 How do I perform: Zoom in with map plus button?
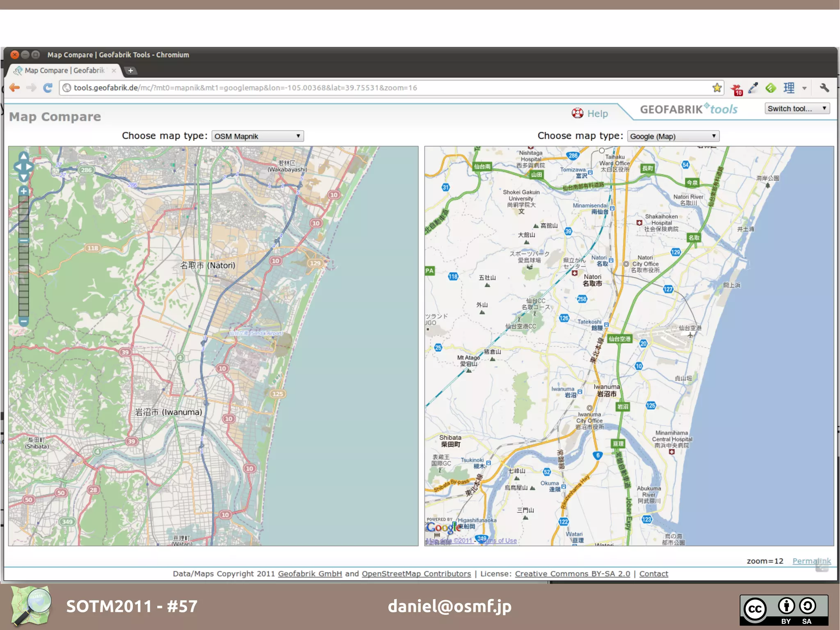24,191
